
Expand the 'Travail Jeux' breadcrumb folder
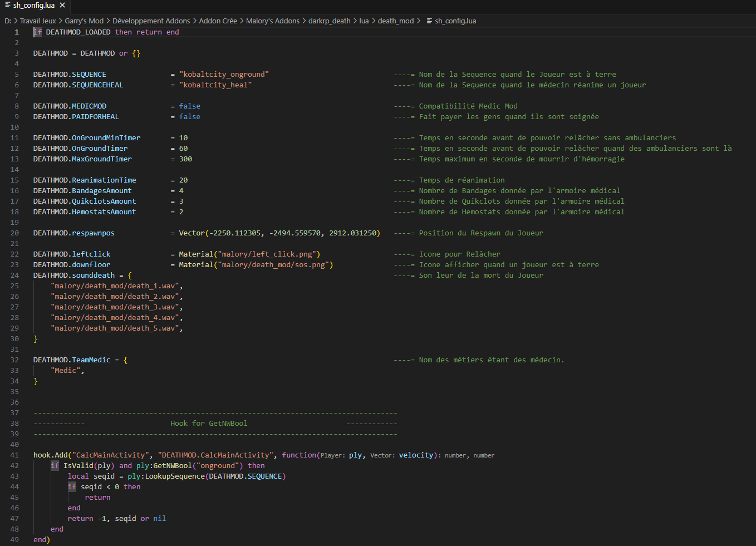(x=38, y=21)
